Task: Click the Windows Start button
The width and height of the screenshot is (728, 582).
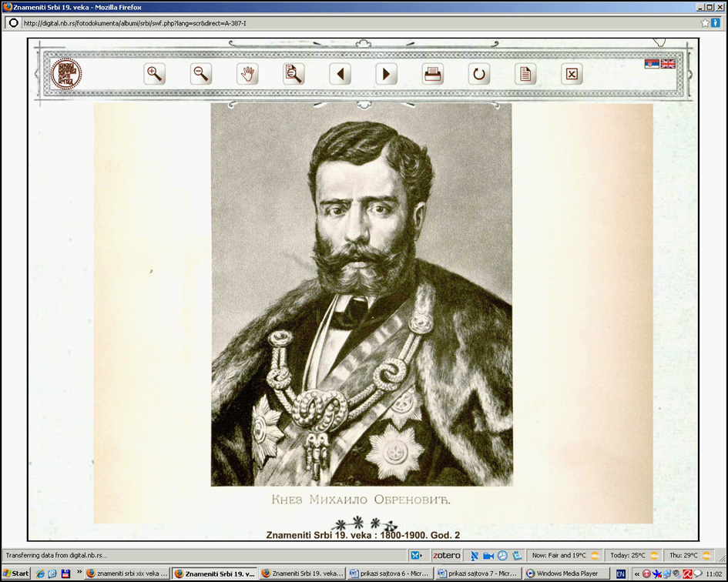Action: click(16, 574)
